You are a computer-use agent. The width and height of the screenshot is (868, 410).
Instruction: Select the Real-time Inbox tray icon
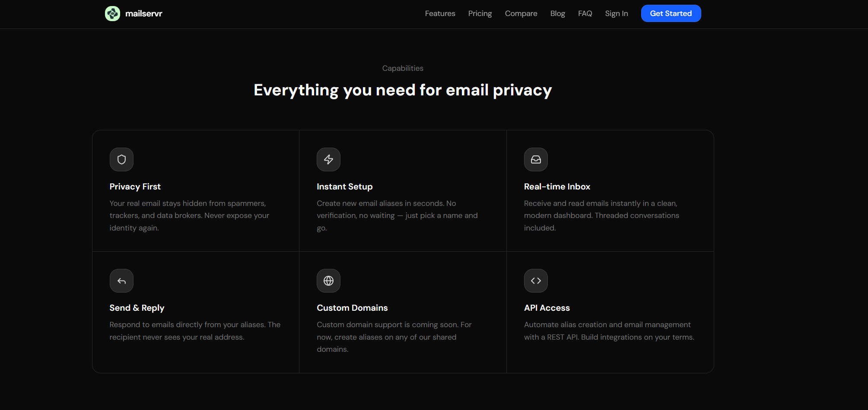(536, 159)
